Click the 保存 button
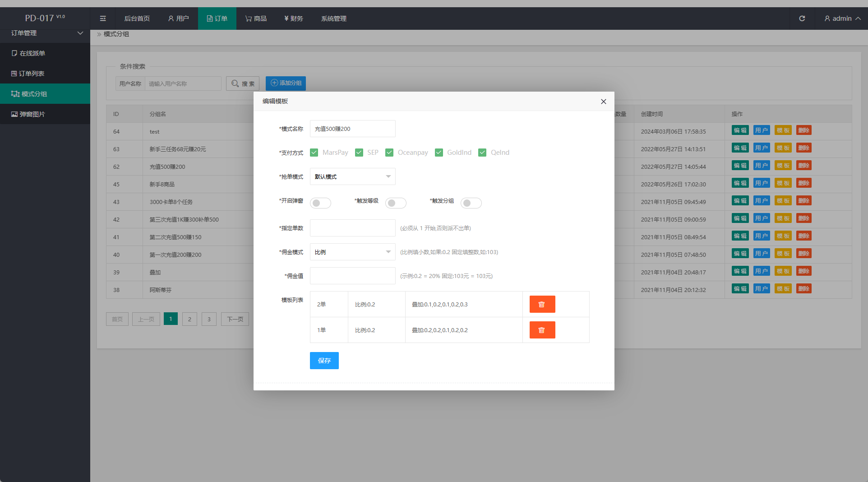The width and height of the screenshot is (868, 482). pyautogui.click(x=324, y=361)
